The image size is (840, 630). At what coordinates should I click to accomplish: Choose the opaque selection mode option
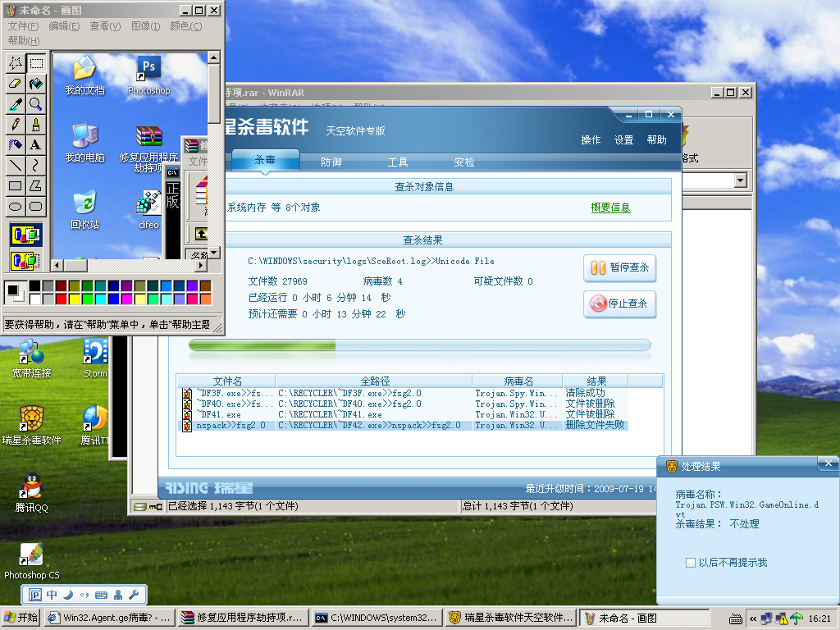click(x=25, y=235)
